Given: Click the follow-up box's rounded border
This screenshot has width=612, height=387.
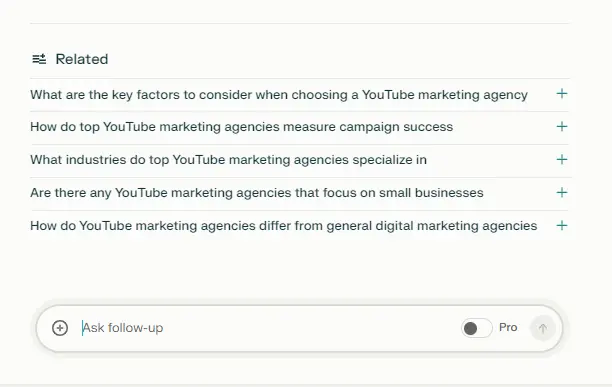Looking at the screenshot, I should click(299, 306).
